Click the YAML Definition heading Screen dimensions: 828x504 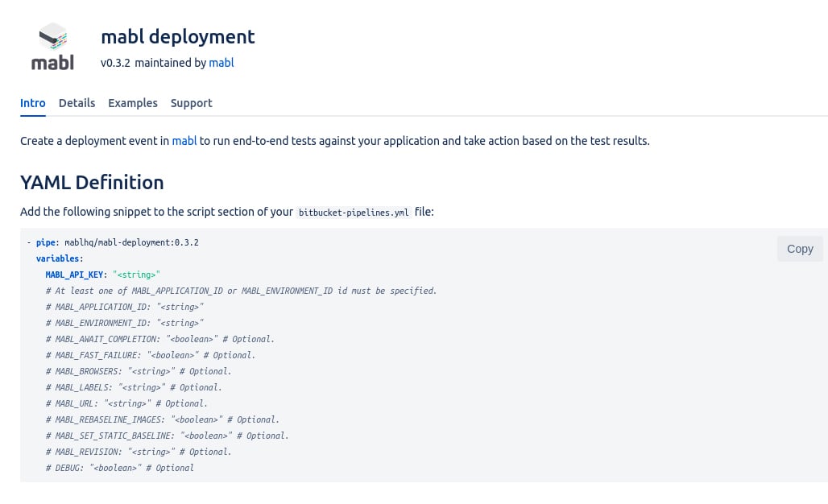(x=92, y=183)
